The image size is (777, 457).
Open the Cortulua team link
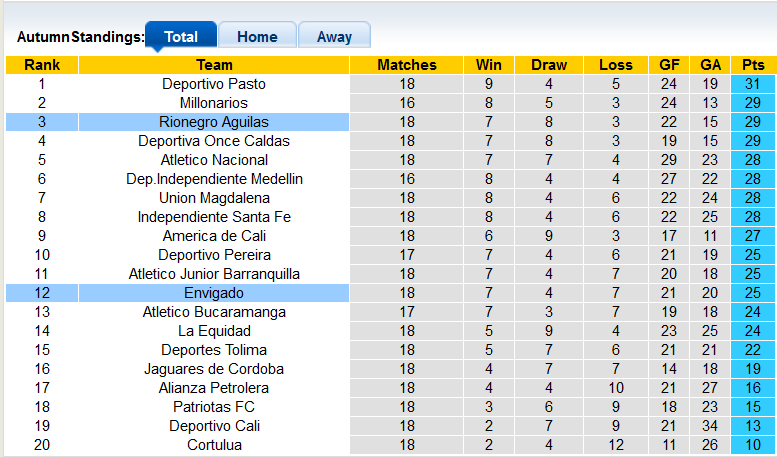coord(214,445)
